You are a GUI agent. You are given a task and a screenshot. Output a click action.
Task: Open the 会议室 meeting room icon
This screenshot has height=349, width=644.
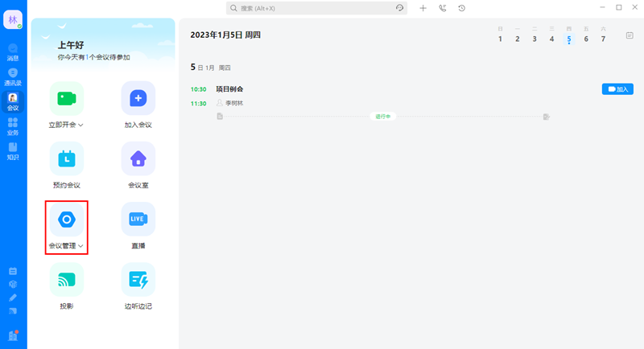[x=138, y=158]
